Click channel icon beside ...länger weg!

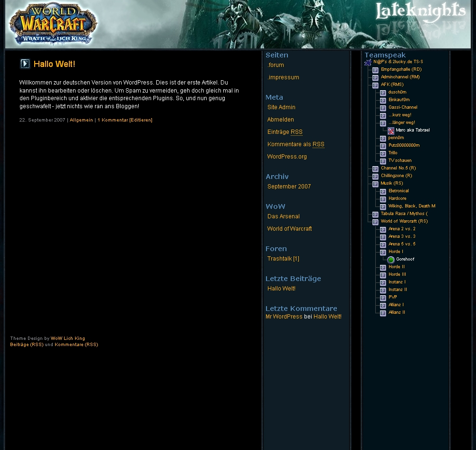pos(383,123)
